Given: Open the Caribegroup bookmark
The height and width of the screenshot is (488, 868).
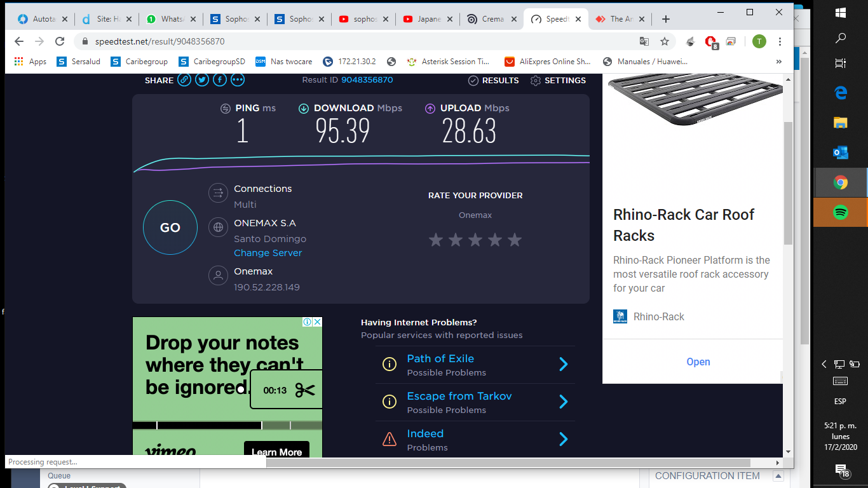Looking at the screenshot, I should pos(139,62).
